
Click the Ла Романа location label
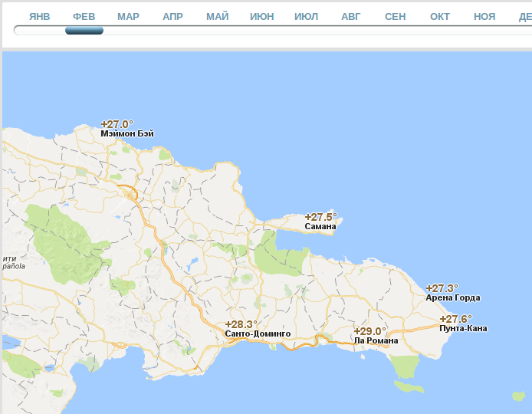(x=376, y=340)
